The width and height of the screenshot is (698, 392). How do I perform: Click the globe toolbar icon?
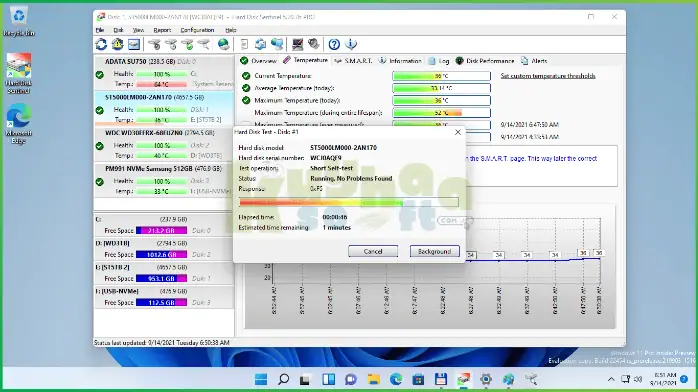[x=223, y=44]
